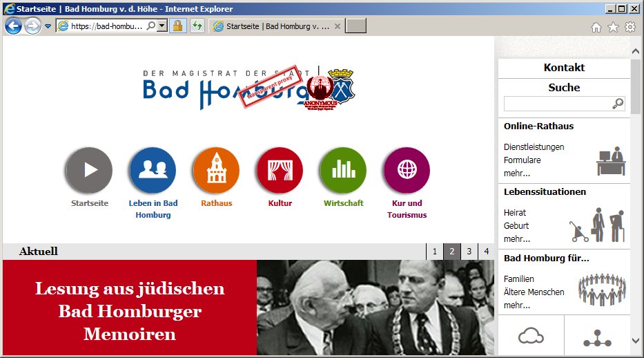The image size is (644, 358).
Task: Click the address bar search magnifier icon
Action: click(151, 26)
